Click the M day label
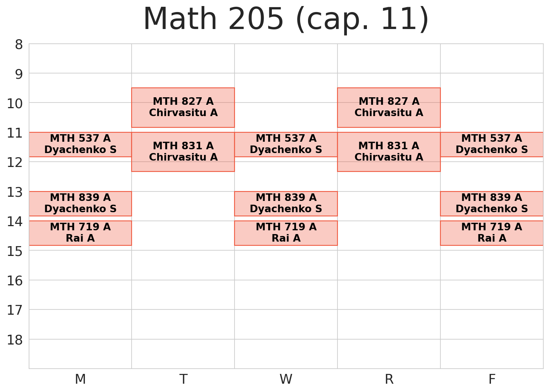This screenshot has width=549, height=392. (80, 379)
